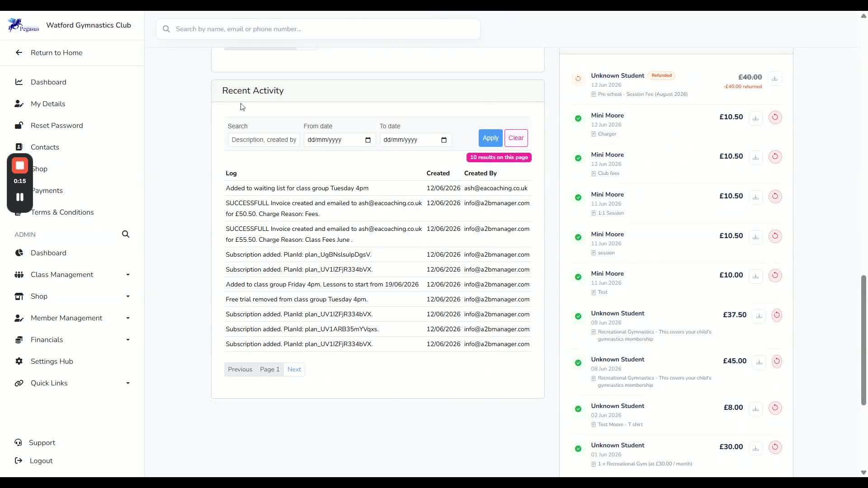Pause the screen recording
868x488 pixels.
point(20,197)
